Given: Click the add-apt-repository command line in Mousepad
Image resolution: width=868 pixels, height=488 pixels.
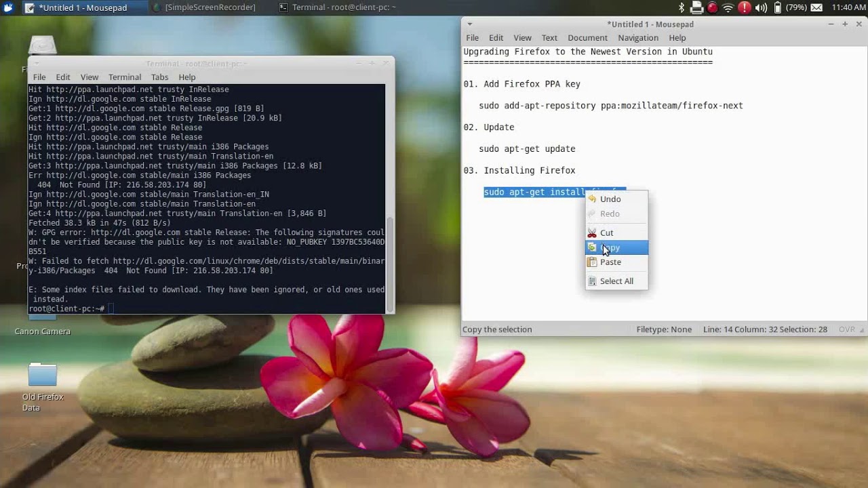Looking at the screenshot, I should [611, 106].
